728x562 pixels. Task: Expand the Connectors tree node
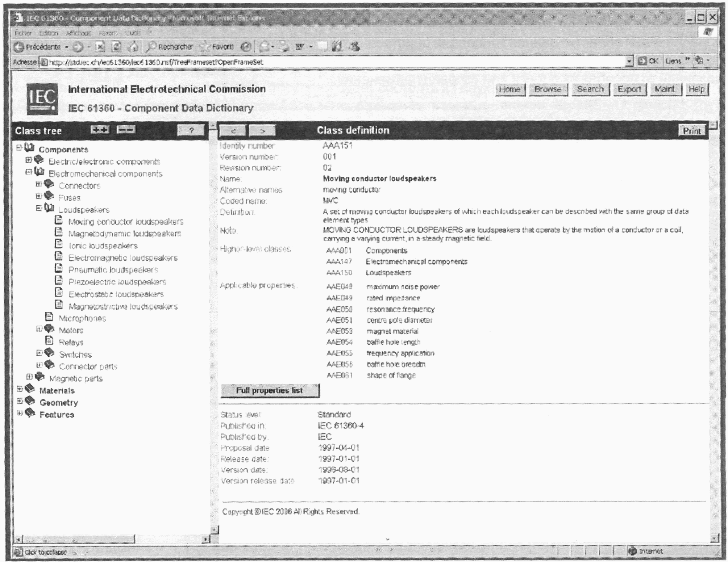[39, 184]
